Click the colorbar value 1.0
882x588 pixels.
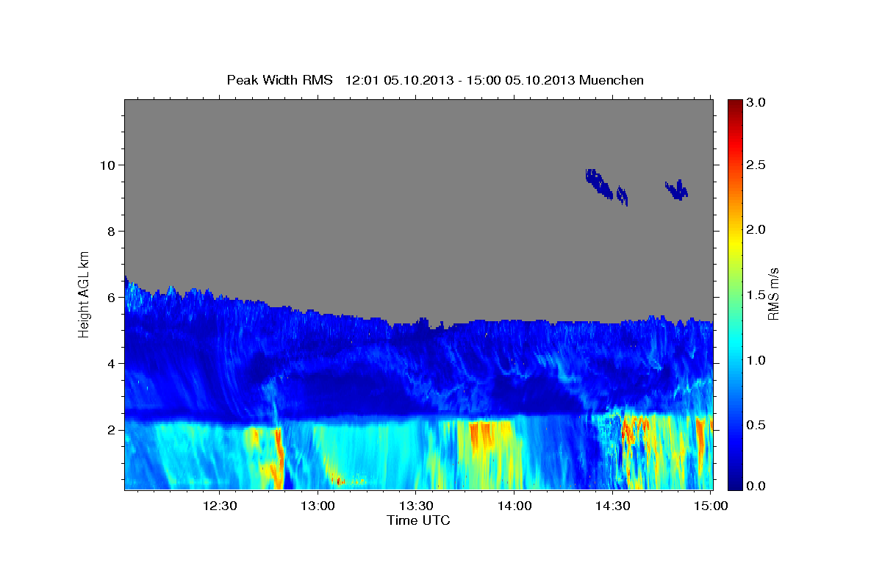758,360
